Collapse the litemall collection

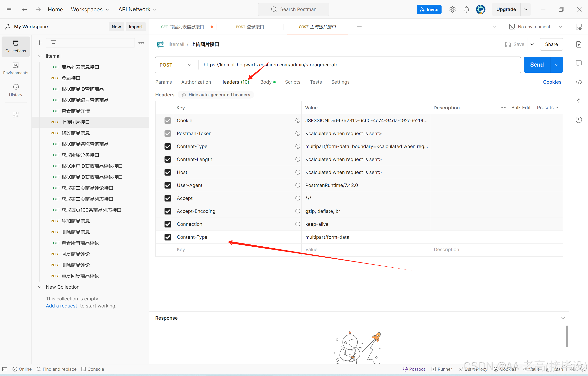(40, 56)
